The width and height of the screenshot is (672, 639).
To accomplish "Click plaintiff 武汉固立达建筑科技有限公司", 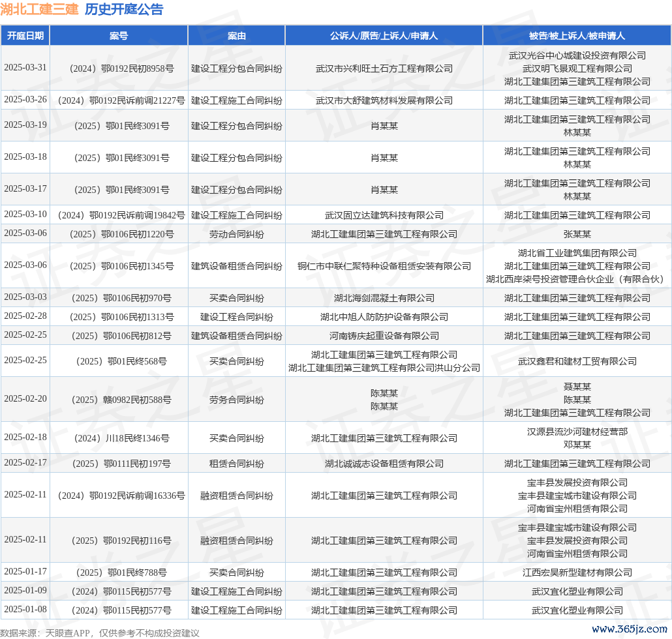I will (x=384, y=215).
